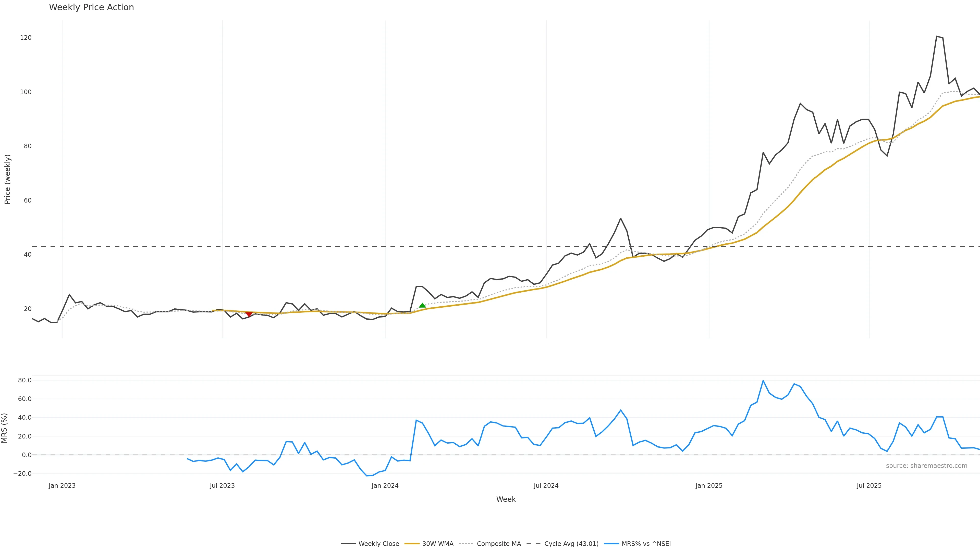Click the Week x-axis title

pos(506,499)
